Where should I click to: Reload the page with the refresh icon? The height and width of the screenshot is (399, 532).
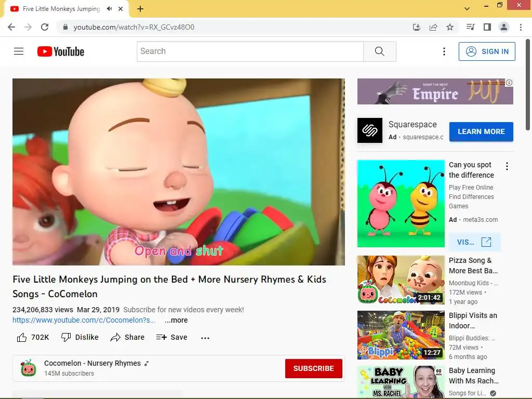click(45, 27)
